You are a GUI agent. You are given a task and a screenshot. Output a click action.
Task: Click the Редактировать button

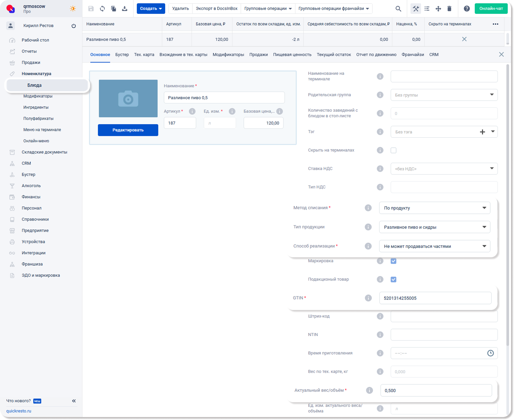pos(128,130)
